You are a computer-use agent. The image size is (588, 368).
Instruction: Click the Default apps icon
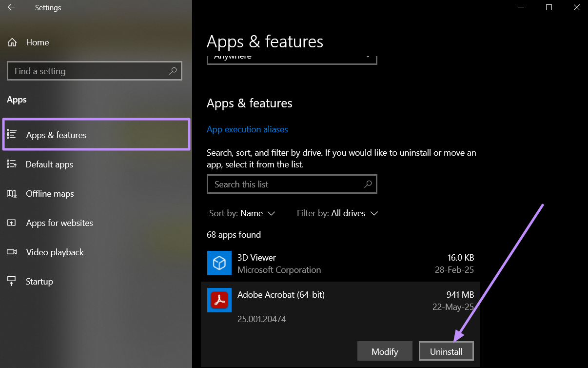(12, 164)
